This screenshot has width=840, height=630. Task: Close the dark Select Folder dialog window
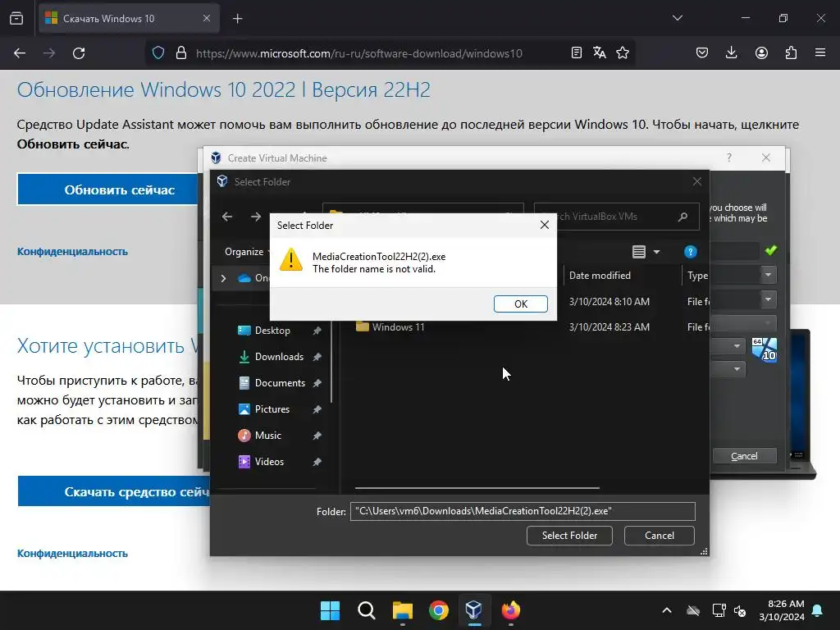[697, 181]
